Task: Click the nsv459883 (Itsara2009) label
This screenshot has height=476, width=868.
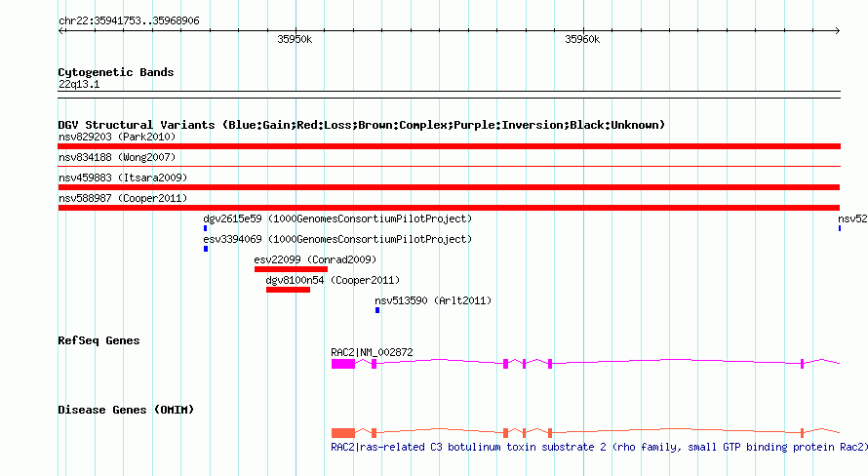Action: click(x=123, y=178)
